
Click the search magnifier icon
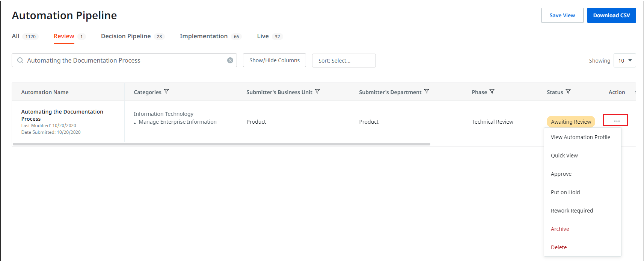click(x=20, y=60)
